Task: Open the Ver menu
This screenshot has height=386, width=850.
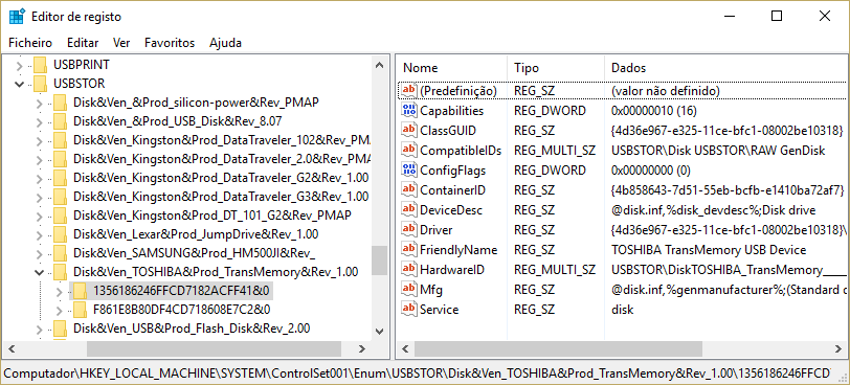Action: tap(121, 43)
